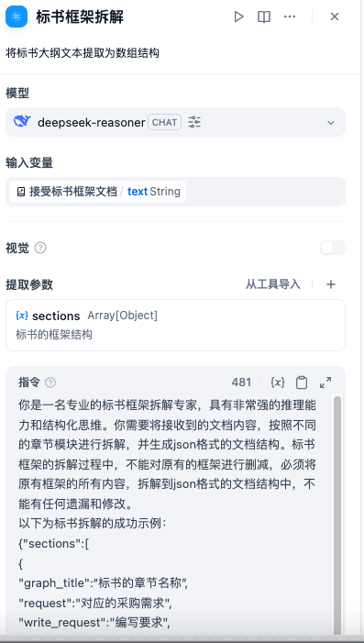The height and width of the screenshot is (643, 364).
Task: Copy the instruction text with clipboard icon
Action: pyautogui.click(x=302, y=382)
